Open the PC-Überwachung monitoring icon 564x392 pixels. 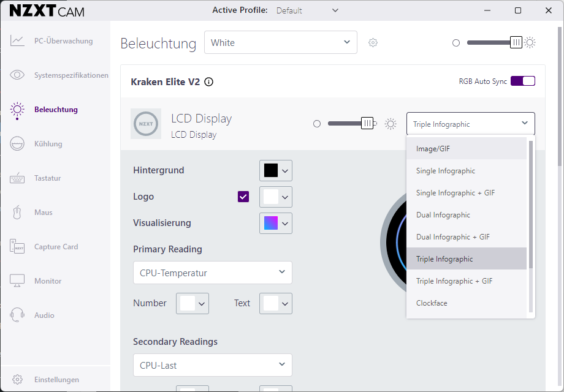point(17,41)
